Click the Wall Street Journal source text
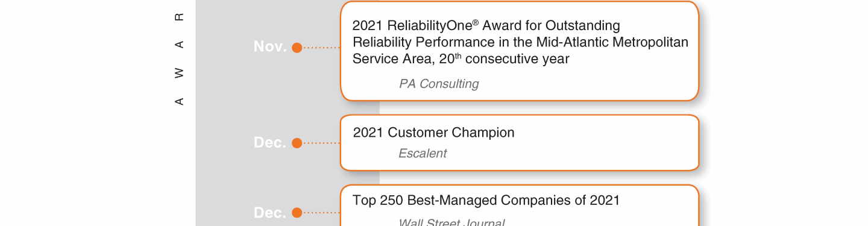 451,222
